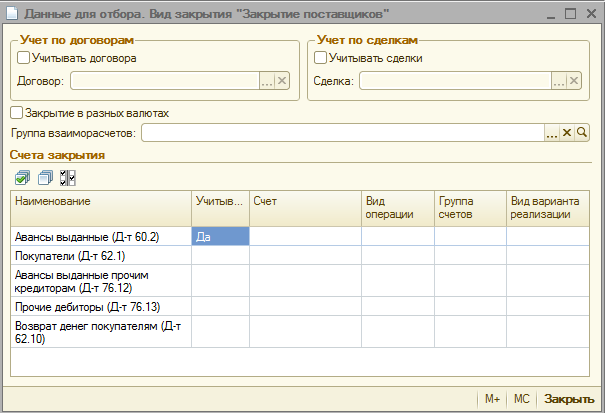Click the check all rows icon
The height and width of the screenshot is (413, 605).
tap(22, 178)
